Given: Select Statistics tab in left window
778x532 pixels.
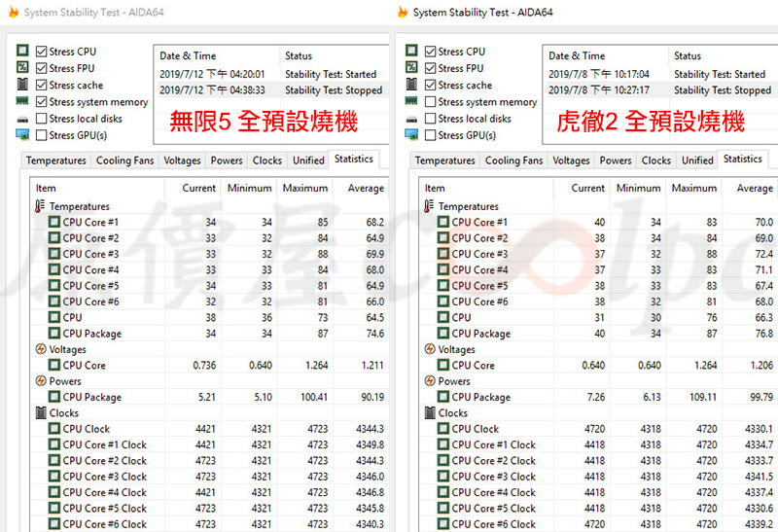Looking at the screenshot, I should pyautogui.click(x=354, y=160).
